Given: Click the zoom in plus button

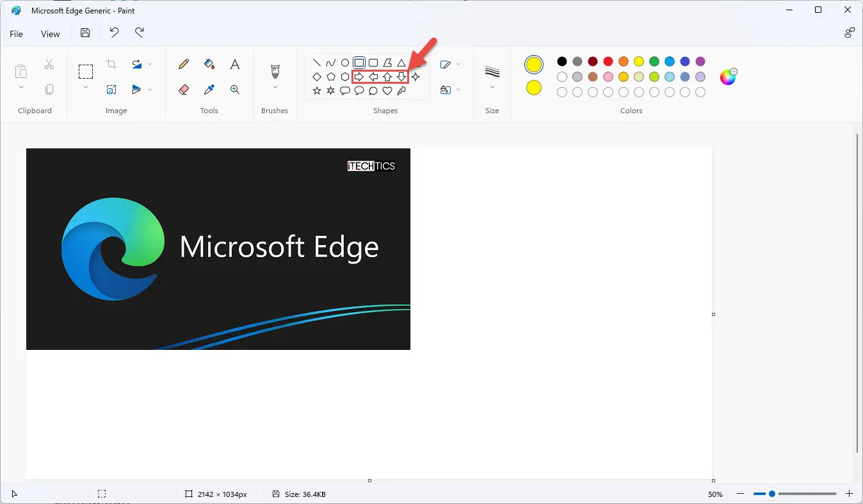Looking at the screenshot, I should click(850, 494).
